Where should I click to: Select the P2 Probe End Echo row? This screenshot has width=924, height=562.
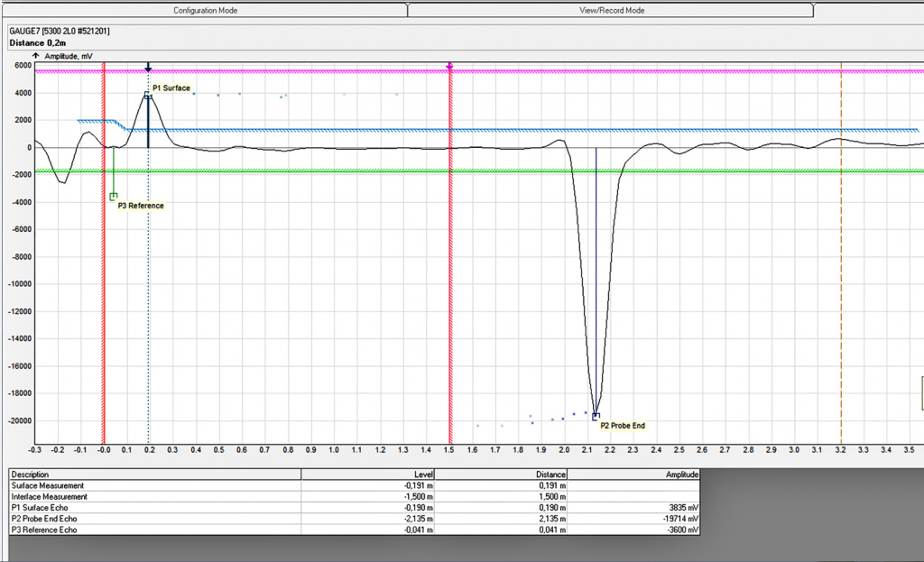354,519
